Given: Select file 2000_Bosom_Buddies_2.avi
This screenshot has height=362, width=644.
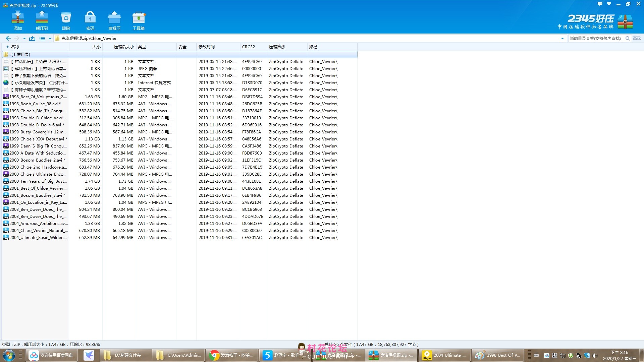Looking at the screenshot, I should (180, 160).
